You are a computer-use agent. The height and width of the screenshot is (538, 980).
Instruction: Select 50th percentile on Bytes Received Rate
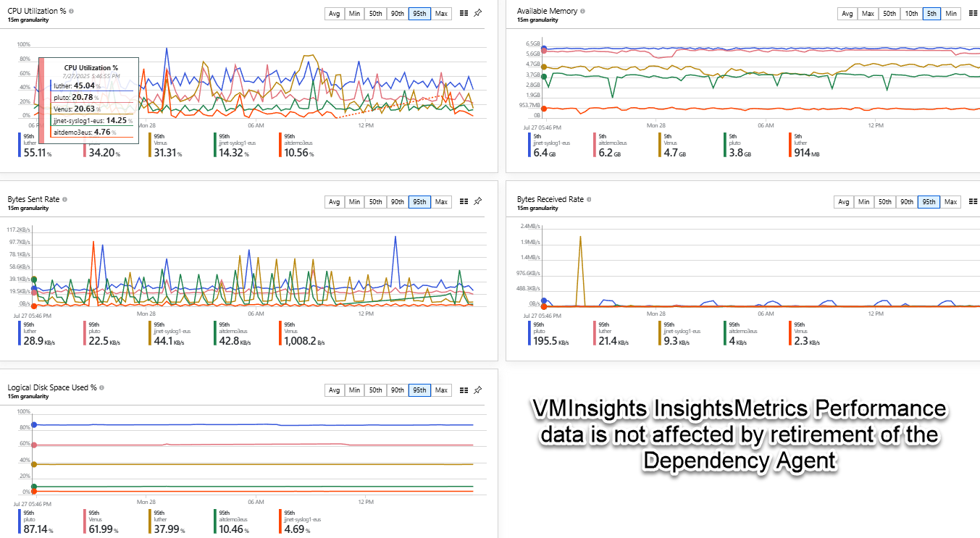(885, 202)
